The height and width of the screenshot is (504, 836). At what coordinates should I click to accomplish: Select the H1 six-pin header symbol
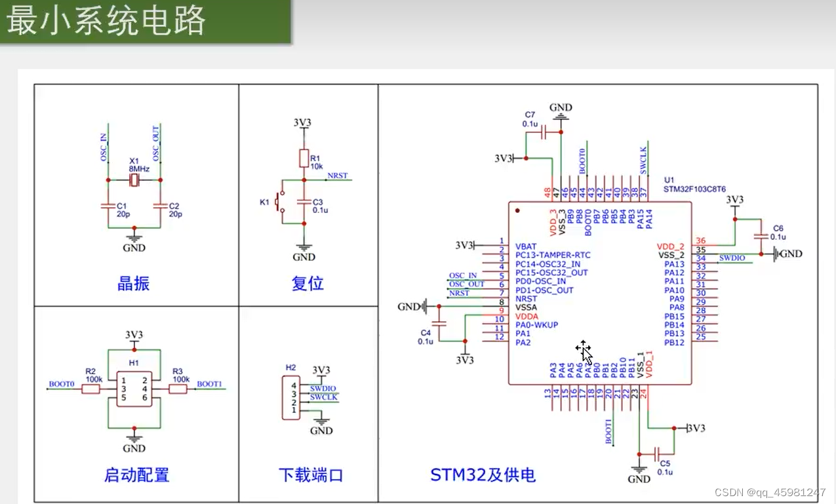(x=134, y=389)
